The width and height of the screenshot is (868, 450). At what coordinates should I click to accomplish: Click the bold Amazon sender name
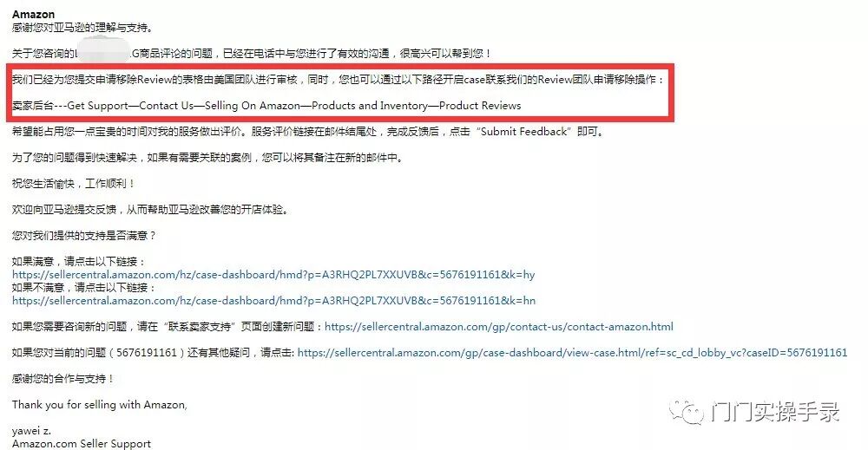coord(33,15)
